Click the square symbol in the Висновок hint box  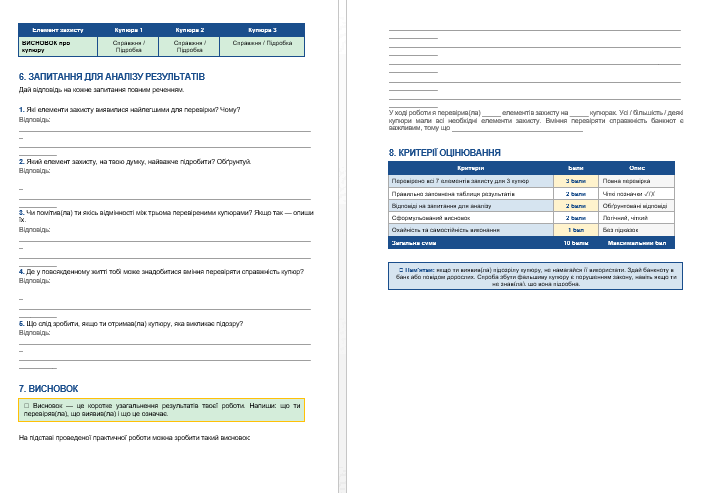click(26, 406)
